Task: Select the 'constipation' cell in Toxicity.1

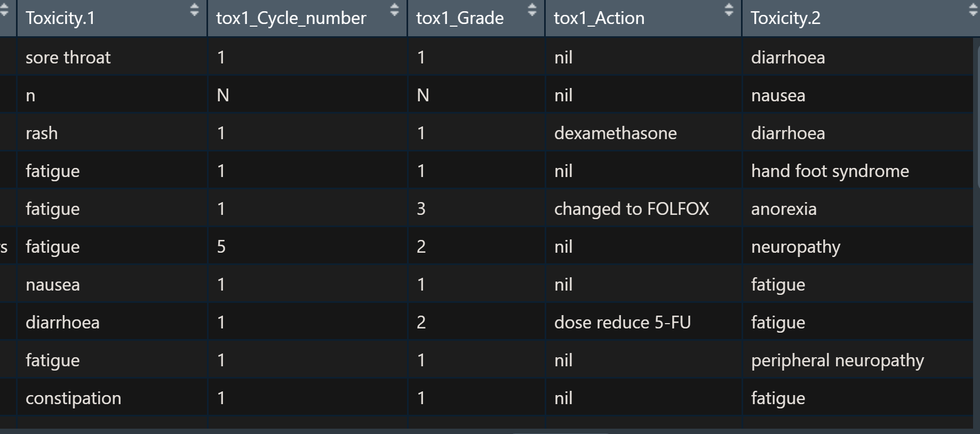Action: click(x=74, y=398)
